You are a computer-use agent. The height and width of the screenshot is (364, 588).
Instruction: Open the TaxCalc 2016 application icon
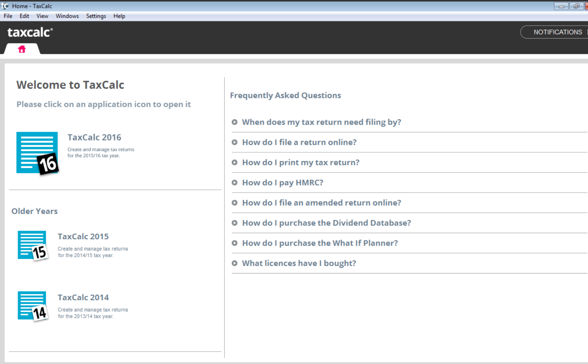click(x=37, y=153)
